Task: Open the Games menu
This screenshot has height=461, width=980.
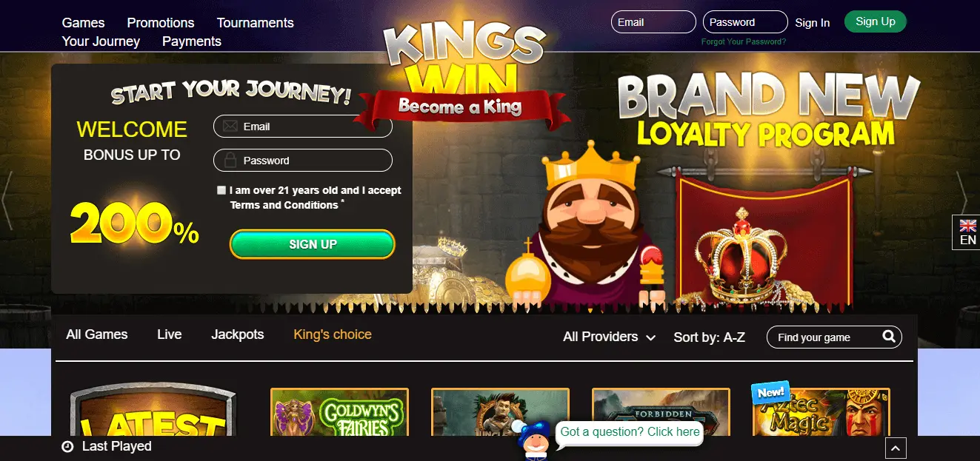Action: coord(83,23)
